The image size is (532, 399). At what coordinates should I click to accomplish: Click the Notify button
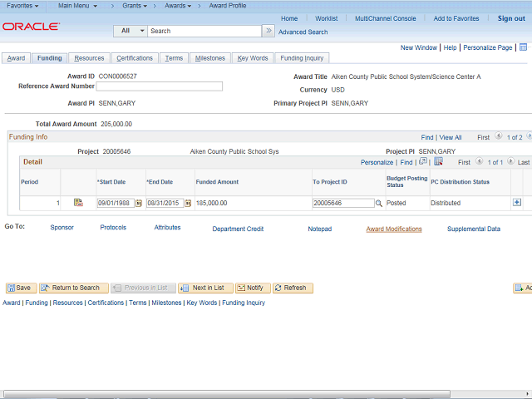[253, 288]
